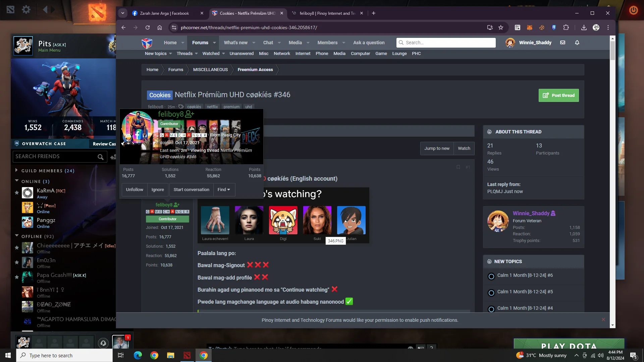Open the Lounge sub-navigation link
The width and height of the screenshot is (644, 362).
tap(399, 54)
